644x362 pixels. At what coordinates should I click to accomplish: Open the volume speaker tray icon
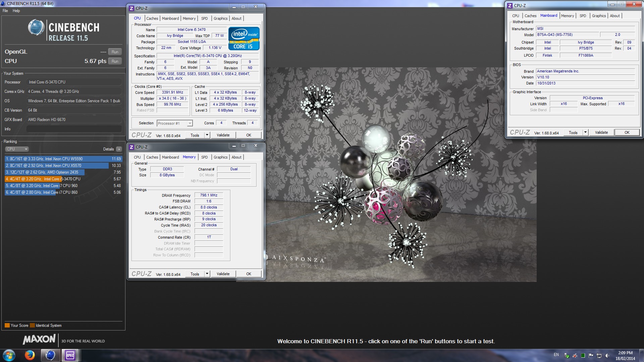coord(607,355)
